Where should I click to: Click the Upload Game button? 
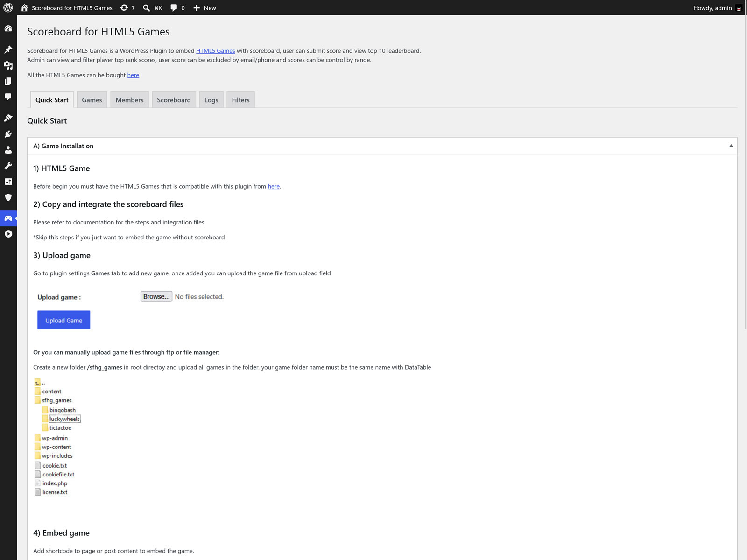tap(63, 320)
